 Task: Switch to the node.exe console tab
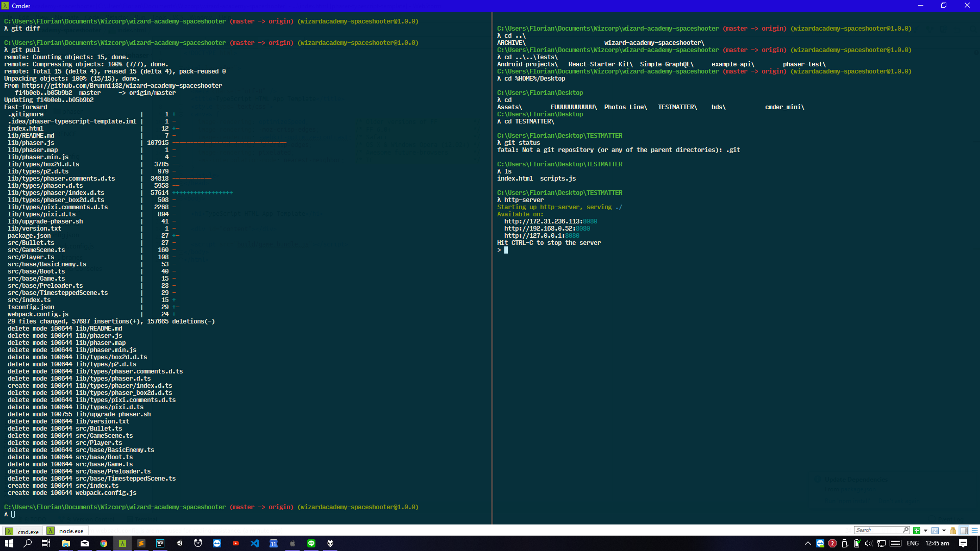pos(66,531)
